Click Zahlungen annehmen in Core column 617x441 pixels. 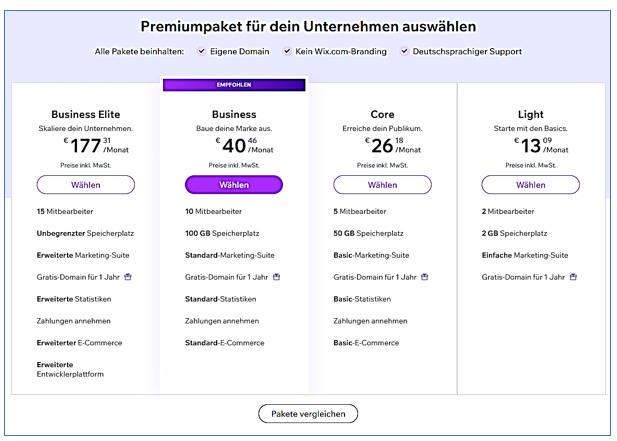coord(370,321)
